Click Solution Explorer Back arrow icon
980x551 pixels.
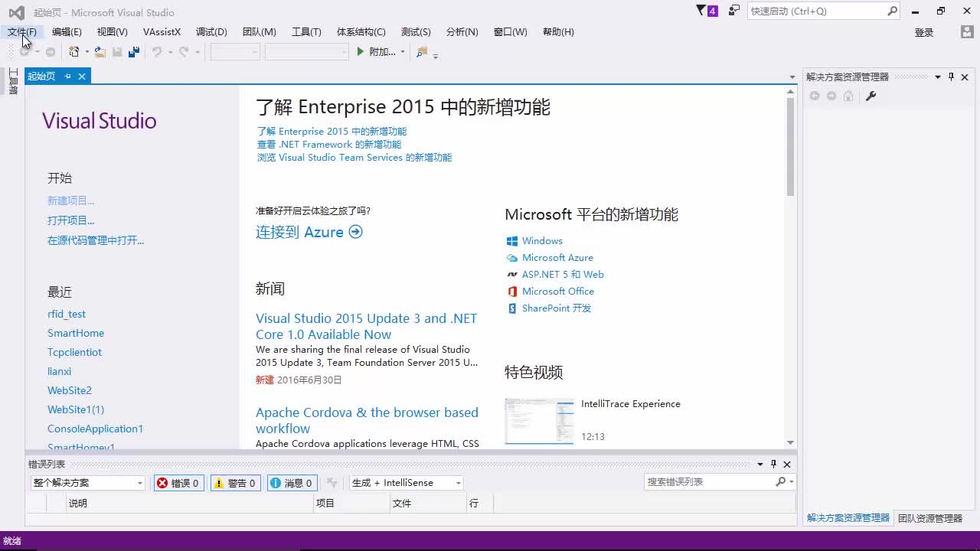(x=815, y=96)
